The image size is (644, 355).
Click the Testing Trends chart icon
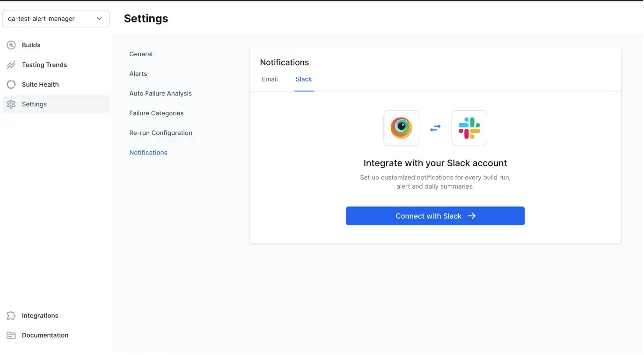pyautogui.click(x=11, y=65)
